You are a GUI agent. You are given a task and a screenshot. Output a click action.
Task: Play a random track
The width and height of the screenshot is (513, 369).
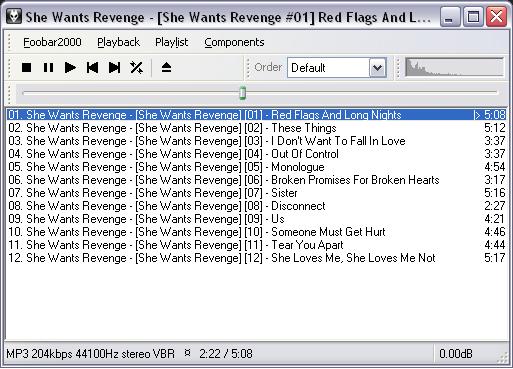(x=136, y=68)
